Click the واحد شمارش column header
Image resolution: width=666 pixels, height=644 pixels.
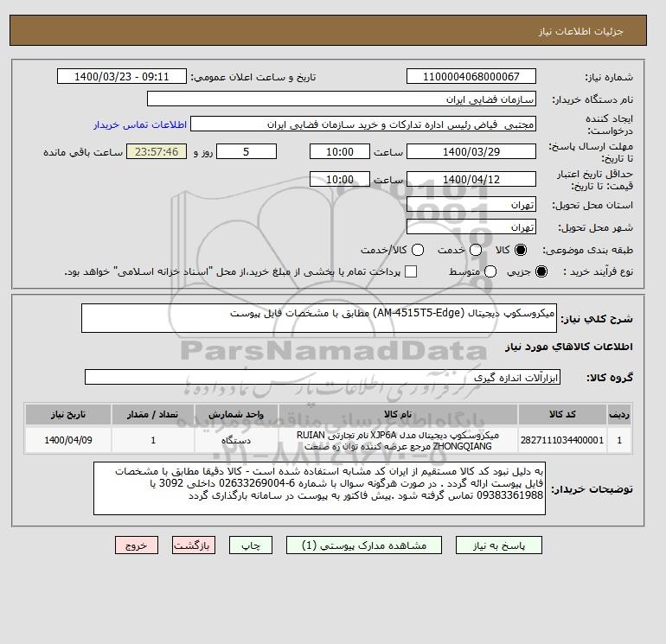[x=236, y=415]
